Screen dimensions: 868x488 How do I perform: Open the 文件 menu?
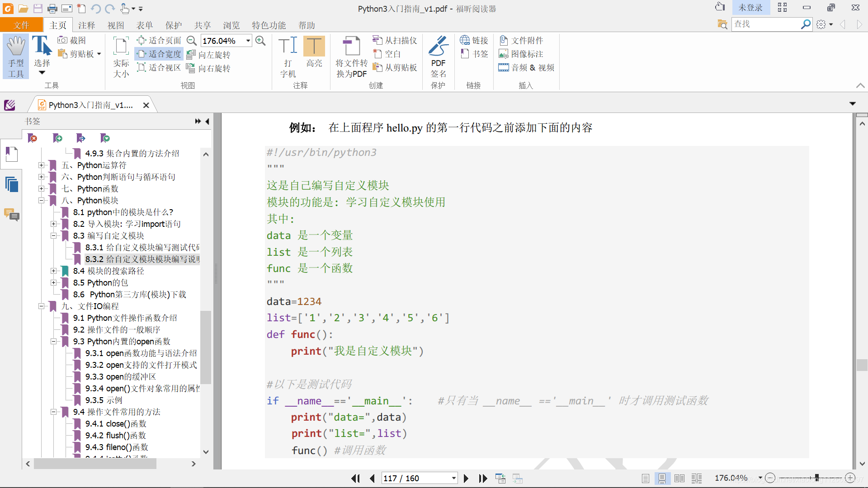(21, 25)
